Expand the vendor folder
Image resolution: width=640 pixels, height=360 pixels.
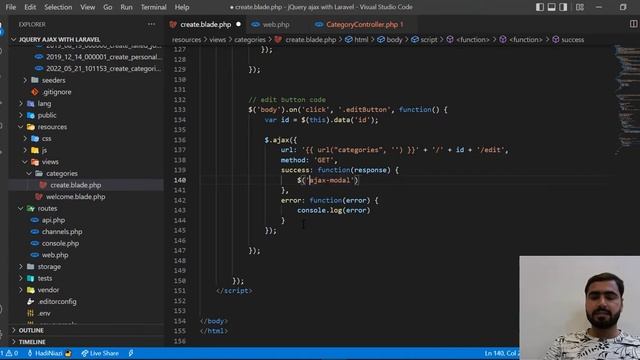(48, 290)
